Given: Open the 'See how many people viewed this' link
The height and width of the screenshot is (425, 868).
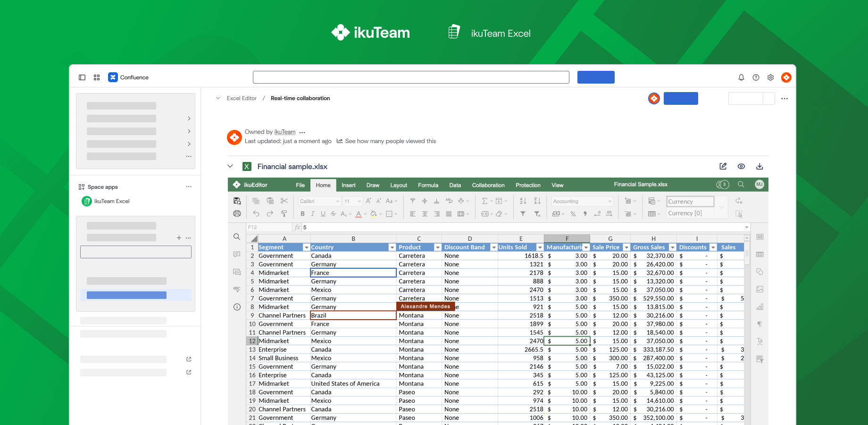Looking at the screenshot, I should coord(390,141).
